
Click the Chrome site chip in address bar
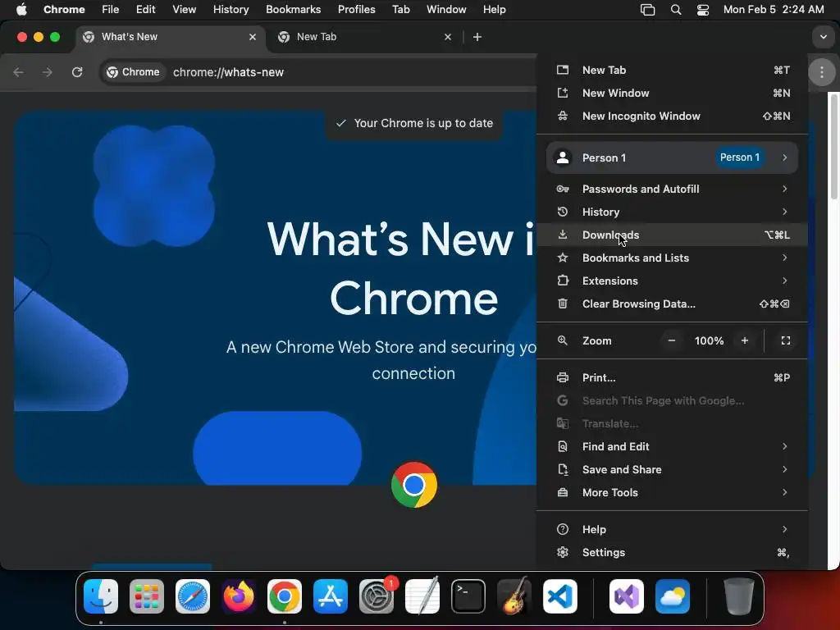[134, 72]
